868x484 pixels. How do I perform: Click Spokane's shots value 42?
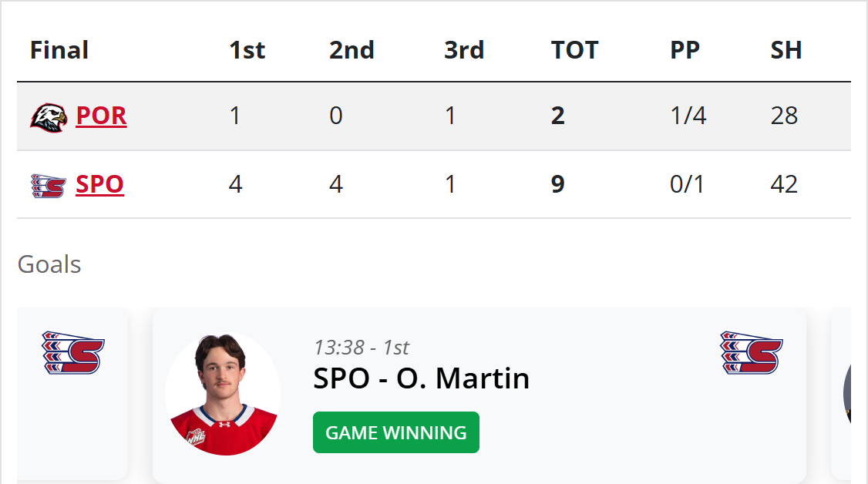[784, 185]
